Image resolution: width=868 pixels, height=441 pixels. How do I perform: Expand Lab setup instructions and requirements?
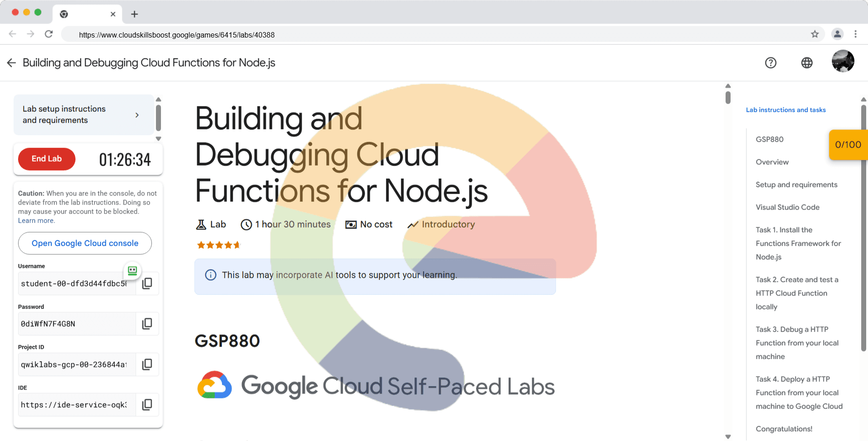pyautogui.click(x=84, y=115)
